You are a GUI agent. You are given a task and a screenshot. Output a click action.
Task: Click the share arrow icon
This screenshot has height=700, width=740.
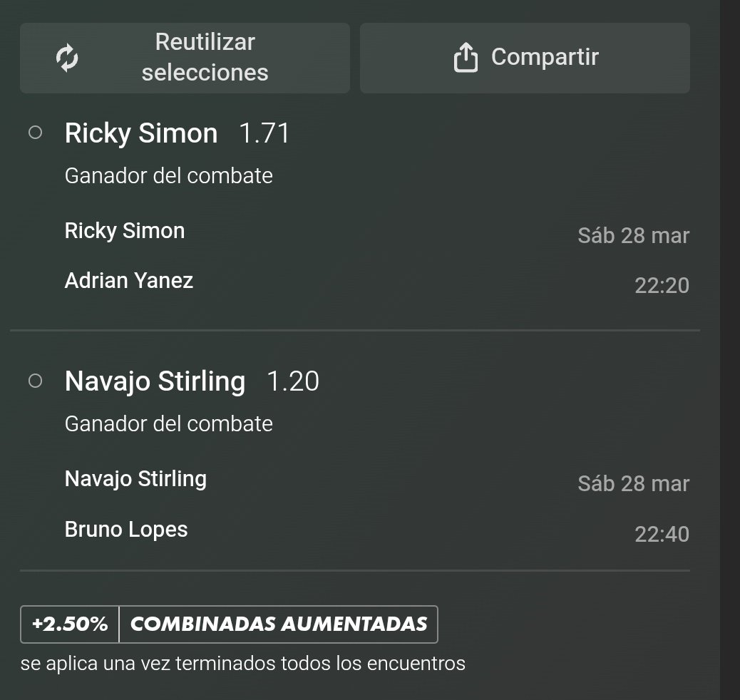pyautogui.click(x=465, y=58)
